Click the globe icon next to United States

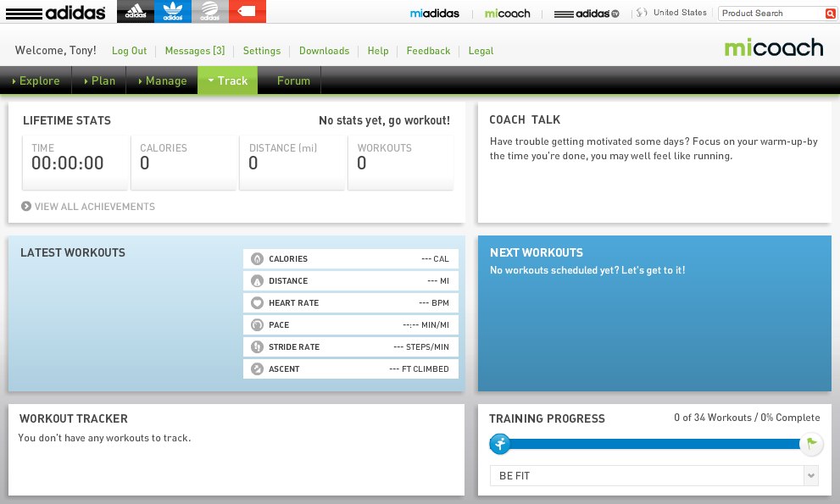642,13
